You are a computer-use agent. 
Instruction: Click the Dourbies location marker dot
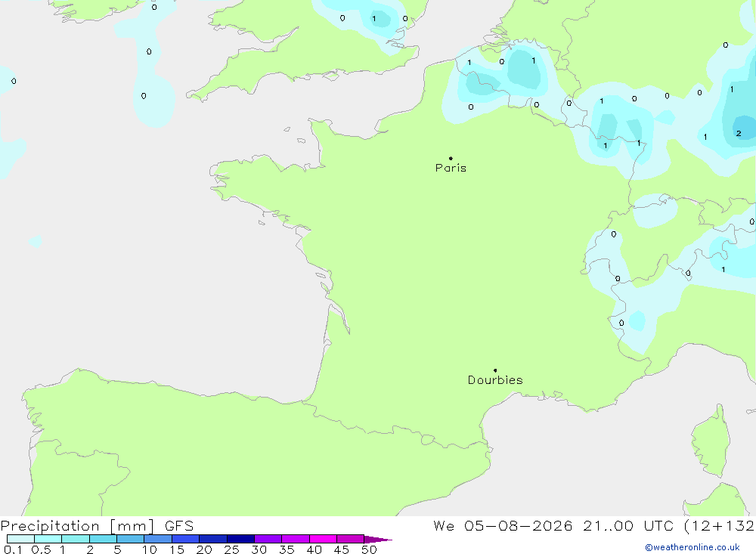coord(495,370)
